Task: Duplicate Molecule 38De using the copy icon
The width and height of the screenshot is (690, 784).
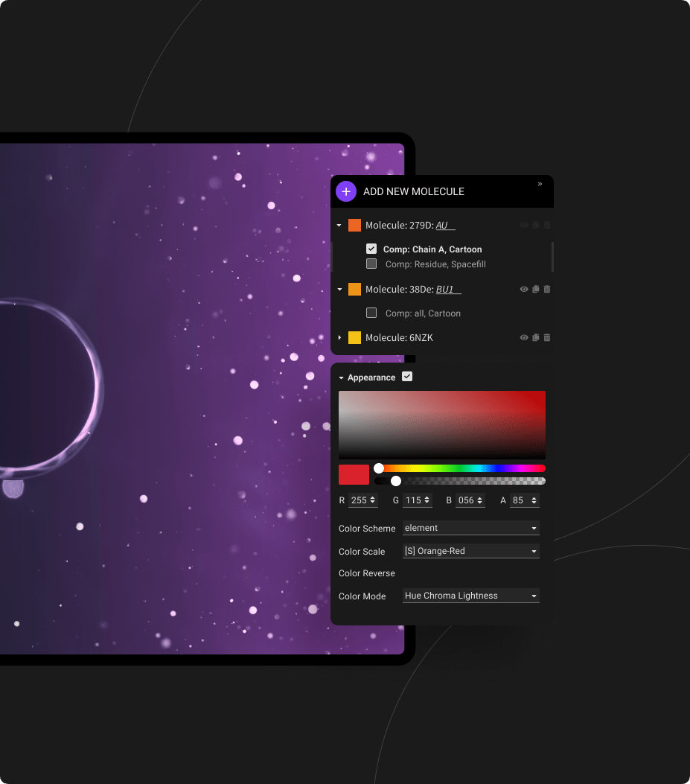Action: pos(535,289)
